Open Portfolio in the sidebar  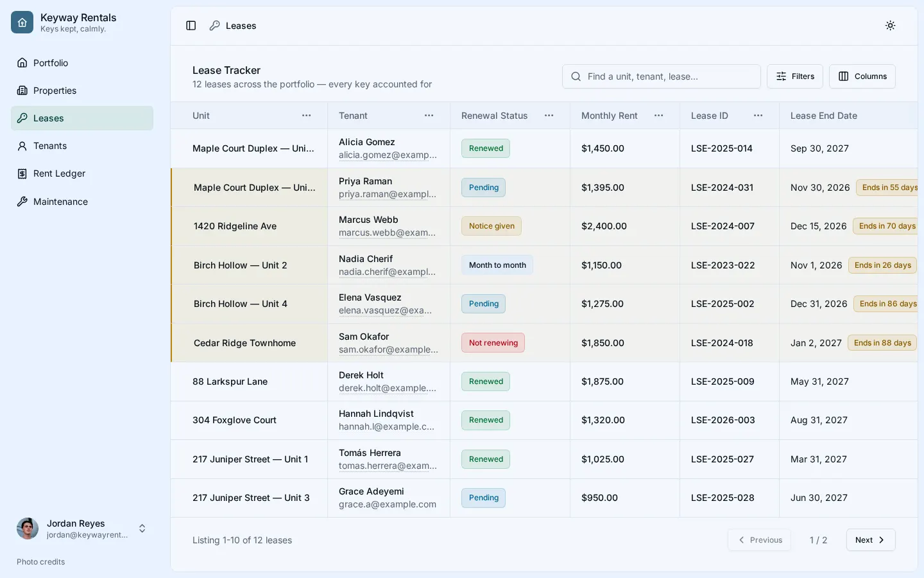(82, 63)
